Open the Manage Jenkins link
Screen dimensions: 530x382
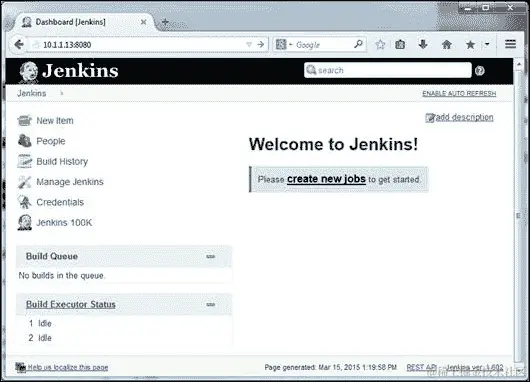click(x=70, y=182)
